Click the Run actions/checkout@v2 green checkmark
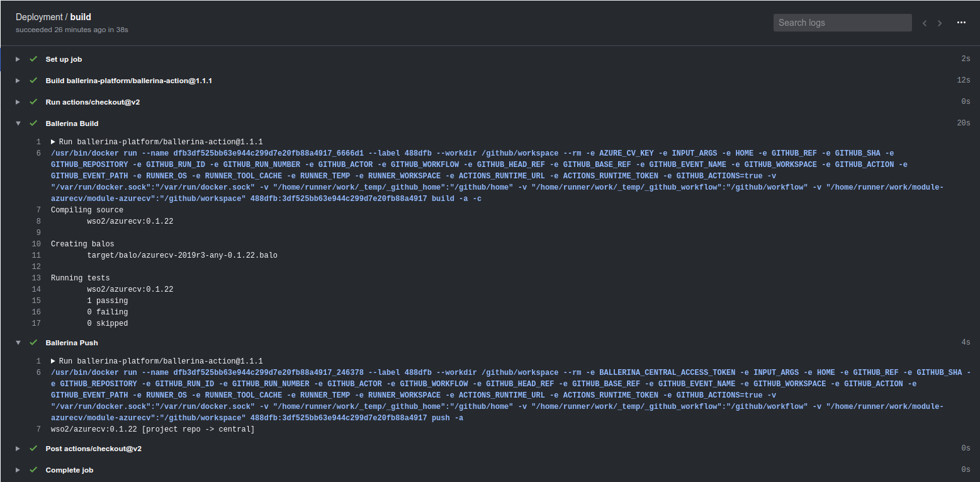 pyautogui.click(x=33, y=102)
